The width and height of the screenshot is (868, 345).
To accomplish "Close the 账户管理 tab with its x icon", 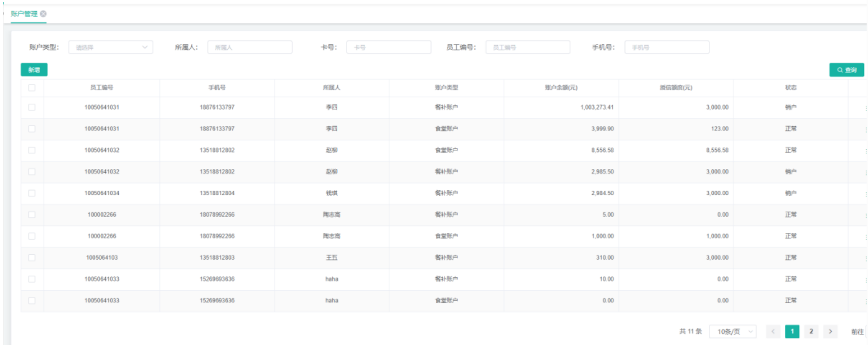I will pyautogui.click(x=43, y=14).
